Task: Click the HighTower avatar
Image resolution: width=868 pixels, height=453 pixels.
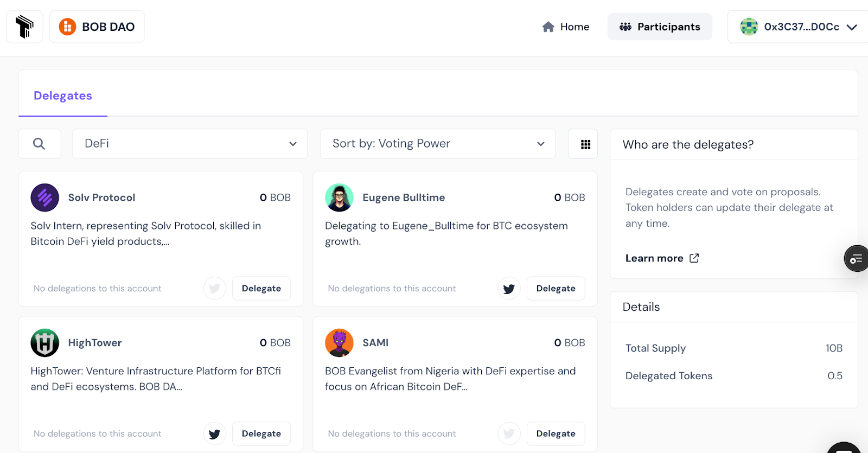Action: click(45, 343)
